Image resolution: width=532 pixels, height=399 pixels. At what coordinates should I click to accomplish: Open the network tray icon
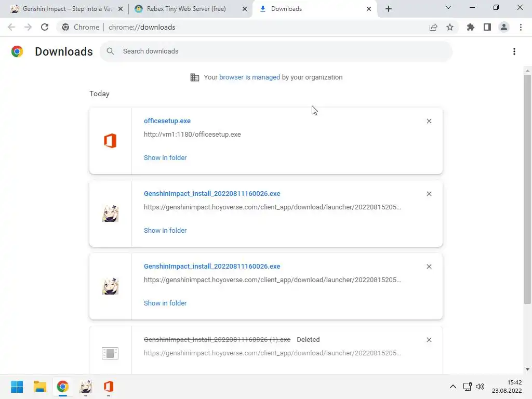click(468, 387)
